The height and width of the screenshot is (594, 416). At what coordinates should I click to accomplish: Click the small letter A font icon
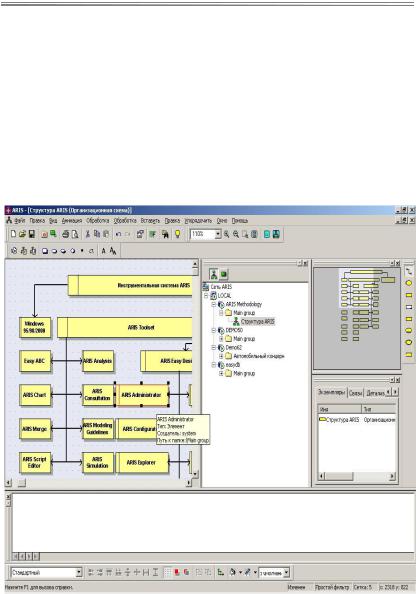tap(103, 251)
